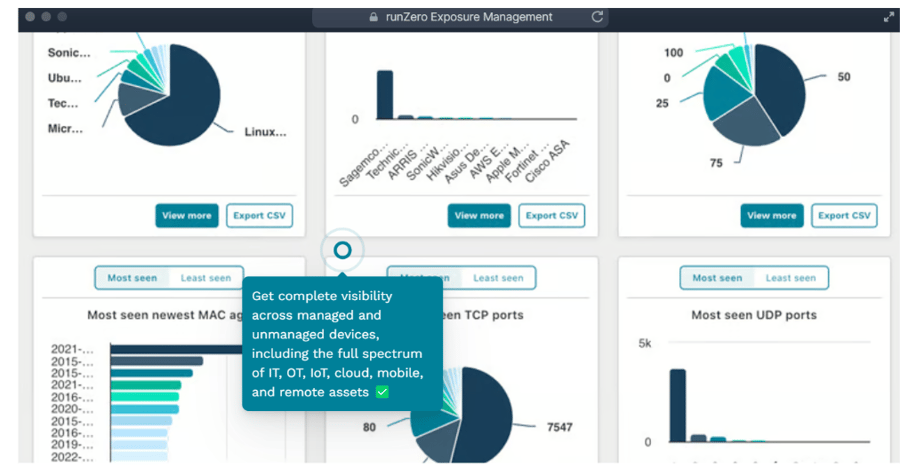Select Most seen in the UDP ports card
Image resolution: width=900 pixels, height=467 pixels.
coord(717,278)
